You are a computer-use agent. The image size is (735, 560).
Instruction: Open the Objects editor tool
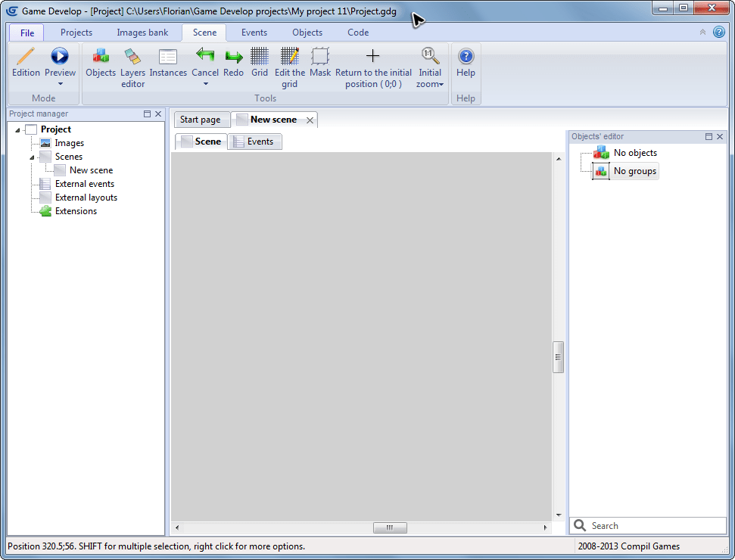point(101,62)
